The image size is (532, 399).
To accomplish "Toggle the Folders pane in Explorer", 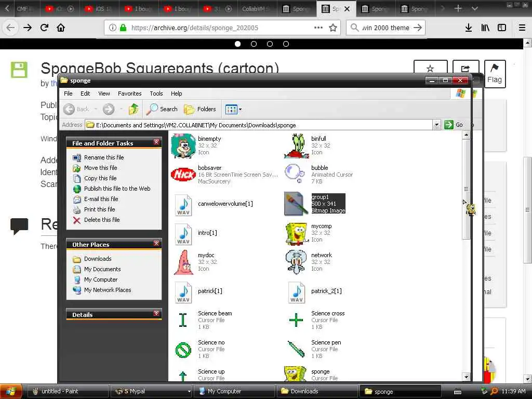I will [200, 109].
